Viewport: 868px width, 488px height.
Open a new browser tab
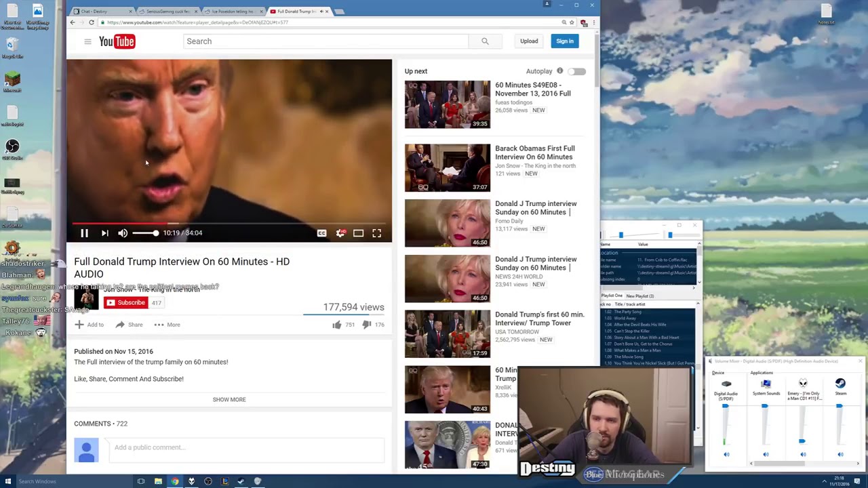339,12
